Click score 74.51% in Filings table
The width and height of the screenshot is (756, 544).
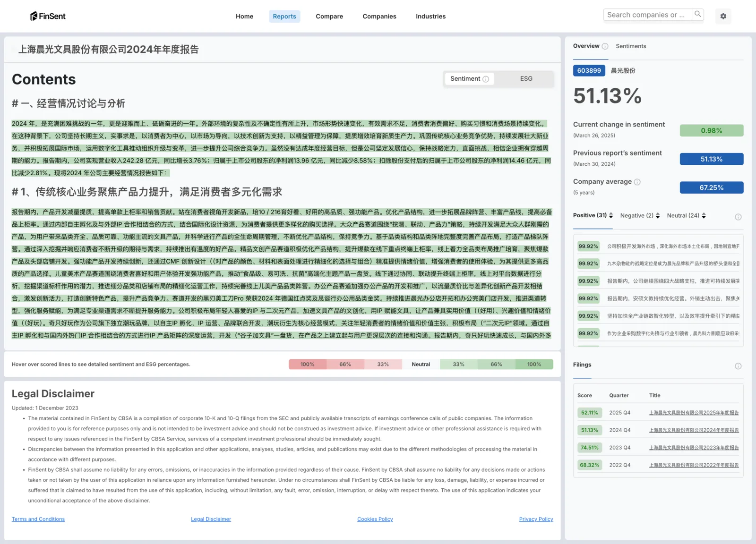pos(590,448)
